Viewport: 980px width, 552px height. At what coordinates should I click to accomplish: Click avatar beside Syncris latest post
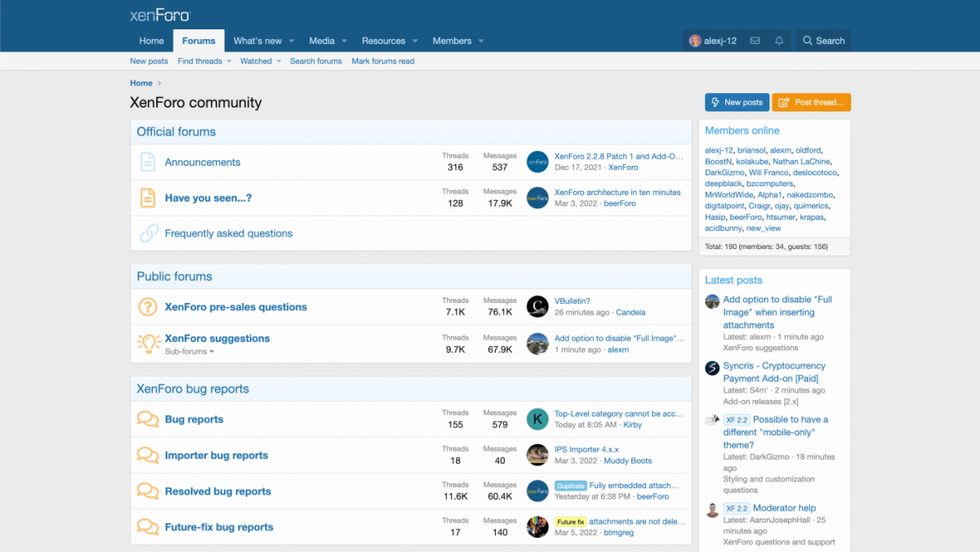(712, 367)
